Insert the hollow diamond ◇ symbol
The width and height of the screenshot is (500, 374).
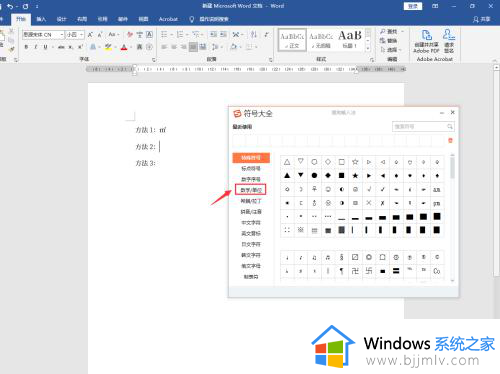tap(328, 162)
